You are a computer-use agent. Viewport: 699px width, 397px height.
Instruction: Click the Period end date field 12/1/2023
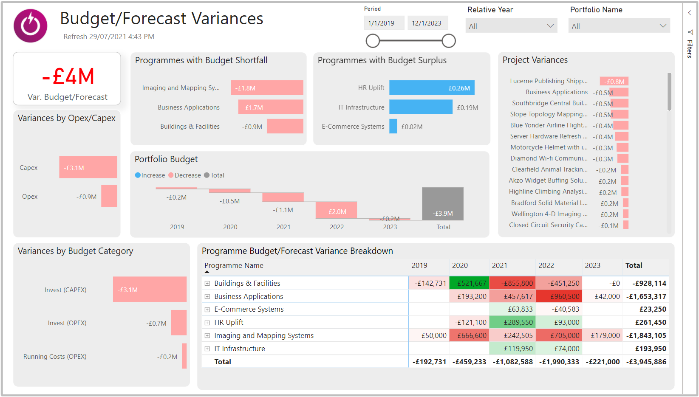[x=428, y=23]
